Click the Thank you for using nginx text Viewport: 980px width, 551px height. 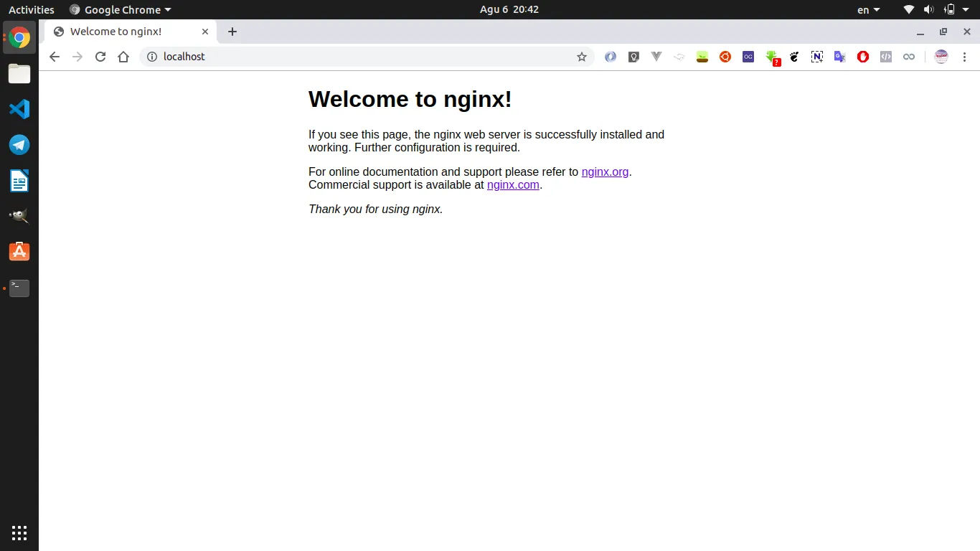pyautogui.click(x=376, y=209)
